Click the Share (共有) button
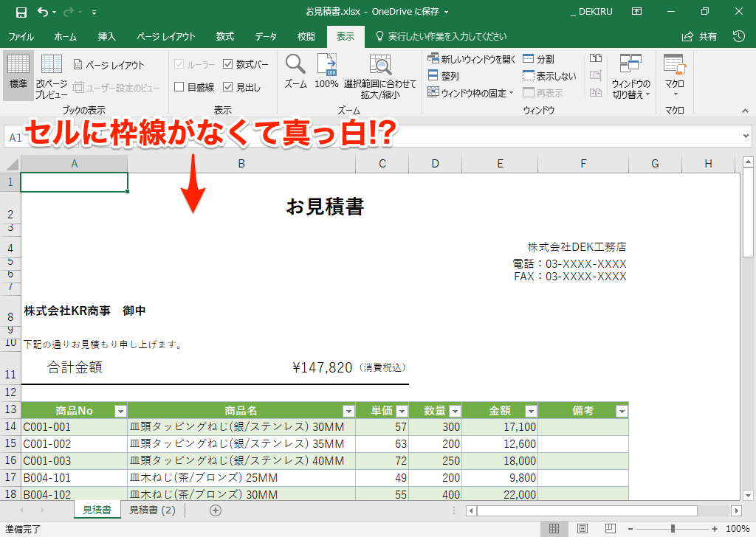The height and width of the screenshot is (537, 756). 700,36
